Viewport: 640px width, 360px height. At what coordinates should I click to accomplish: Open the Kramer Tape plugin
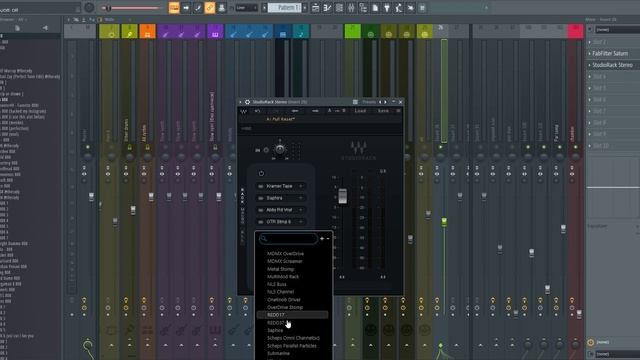point(279,186)
